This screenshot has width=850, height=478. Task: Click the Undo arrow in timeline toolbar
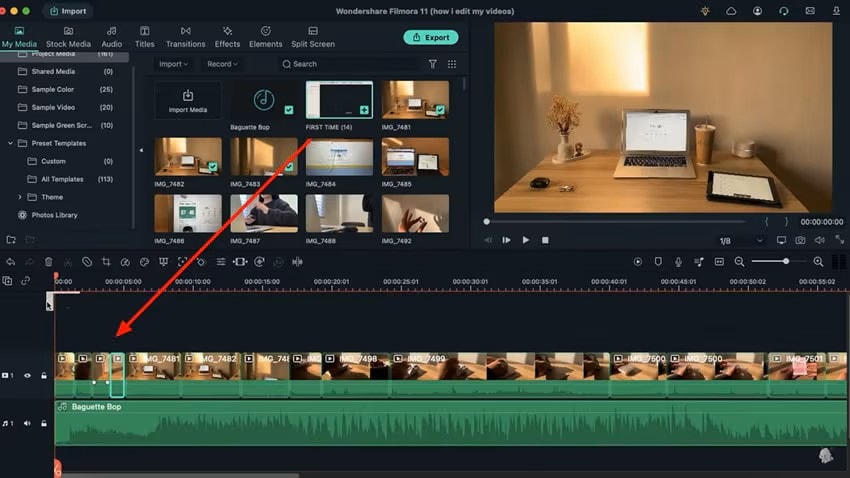(x=10, y=262)
